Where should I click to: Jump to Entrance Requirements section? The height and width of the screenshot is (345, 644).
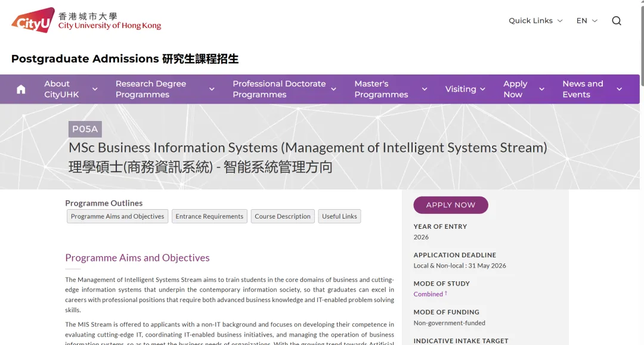(x=209, y=216)
